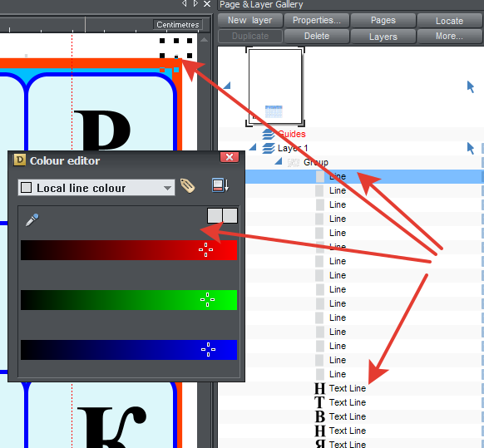Image resolution: width=484 pixels, height=448 pixels.
Task: Click the red channel slider bar
Action: click(129, 250)
